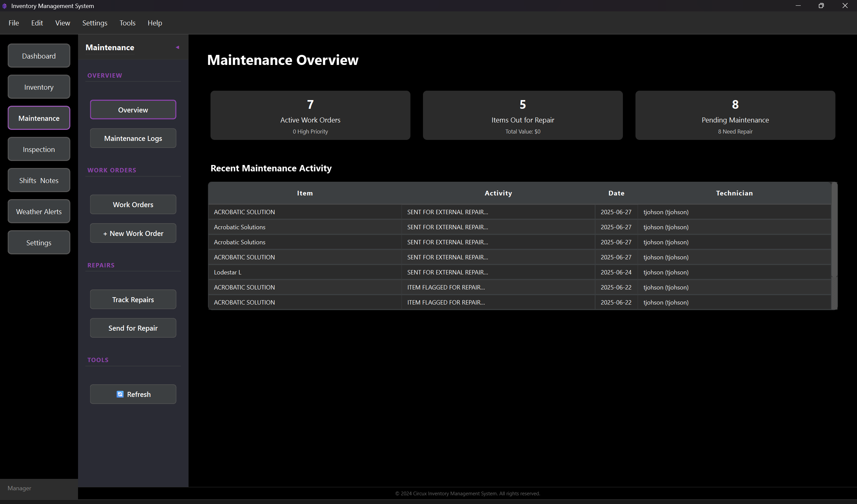
Task: Open Track Repairs view
Action: [133, 300]
